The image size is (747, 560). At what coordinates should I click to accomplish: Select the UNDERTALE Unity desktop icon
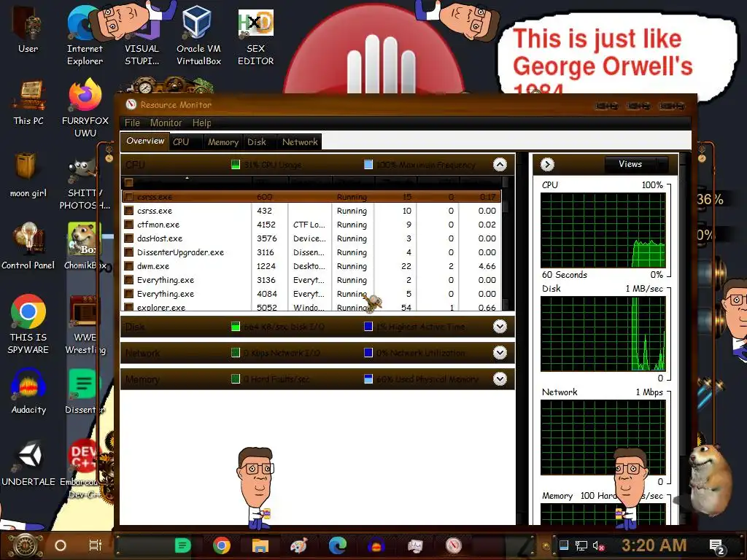28,464
